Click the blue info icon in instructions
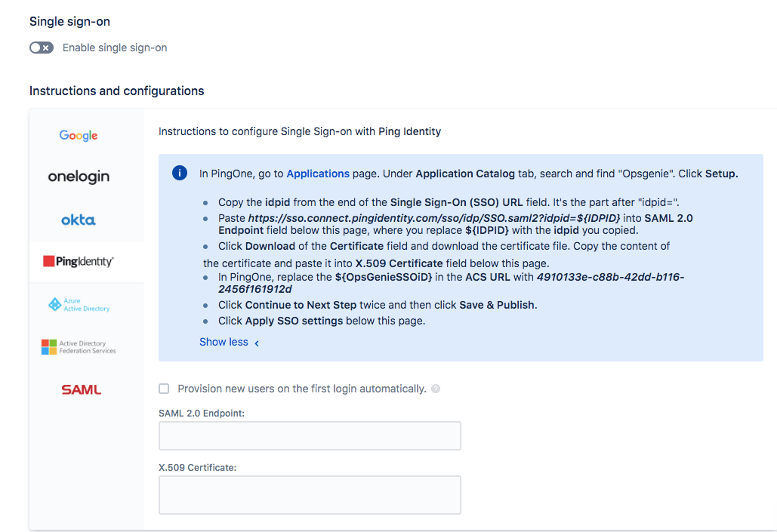Screen dimensions: 777x532 (180, 173)
